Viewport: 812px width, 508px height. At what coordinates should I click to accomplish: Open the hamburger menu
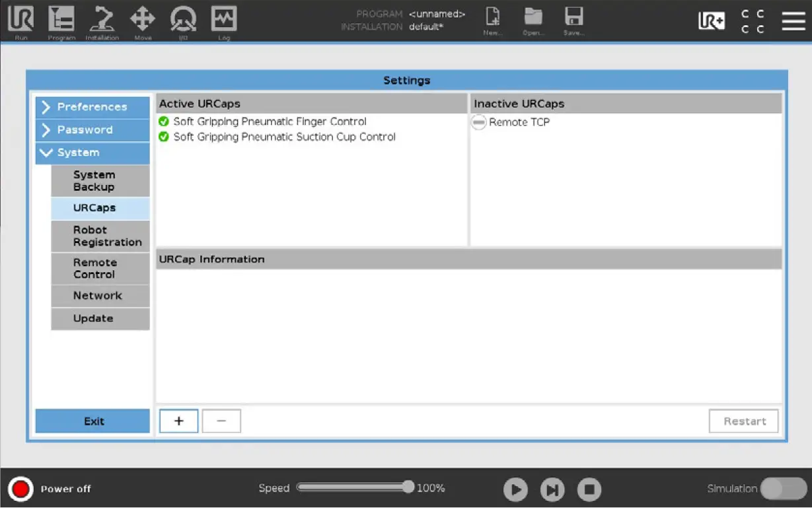pyautogui.click(x=794, y=21)
